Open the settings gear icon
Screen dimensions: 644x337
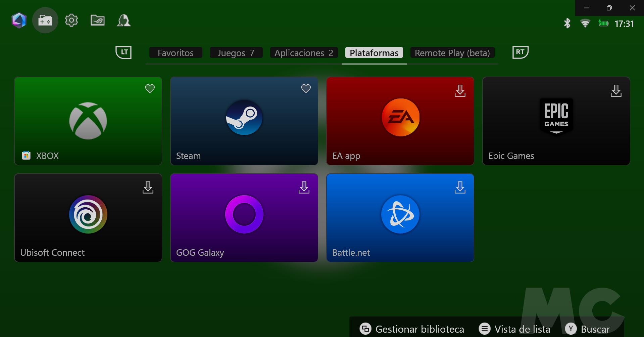(x=71, y=20)
